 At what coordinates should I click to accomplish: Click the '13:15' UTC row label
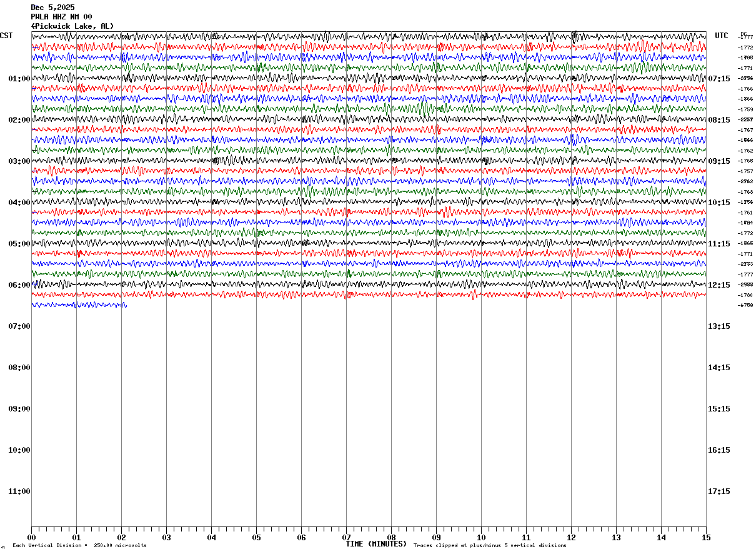coord(719,326)
